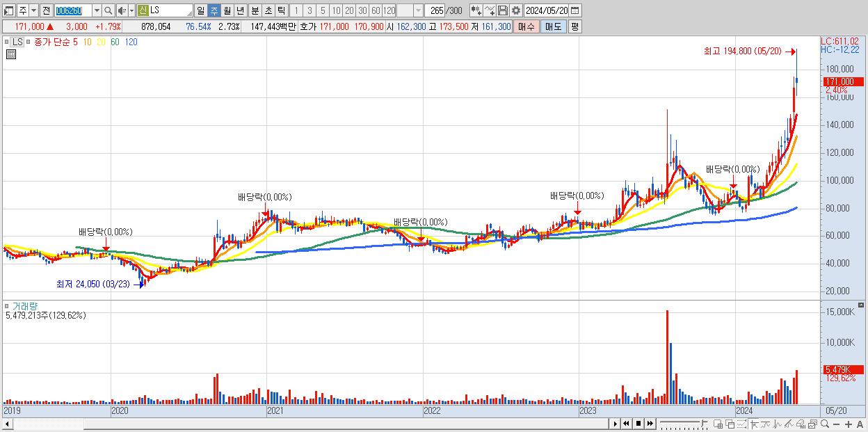This screenshot has height=432, width=868.
Task: Choose the 120 interval button
Action: pyautogui.click(x=389, y=10)
